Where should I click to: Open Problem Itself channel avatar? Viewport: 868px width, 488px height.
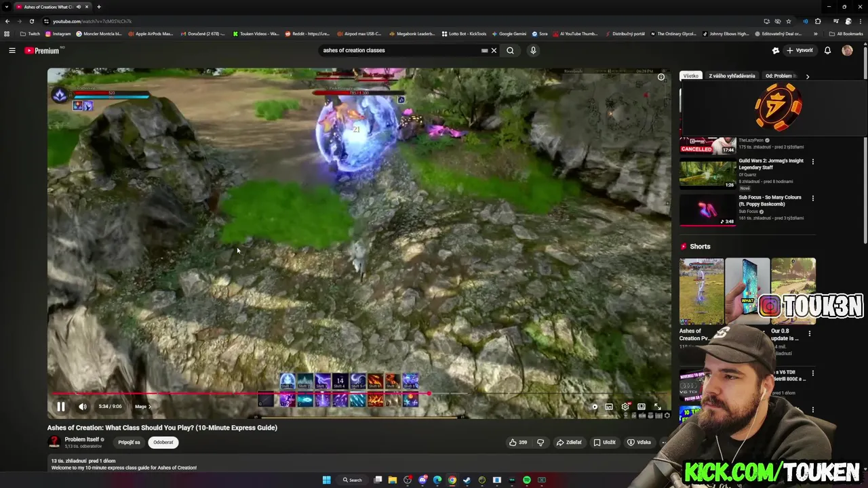click(54, 443)
